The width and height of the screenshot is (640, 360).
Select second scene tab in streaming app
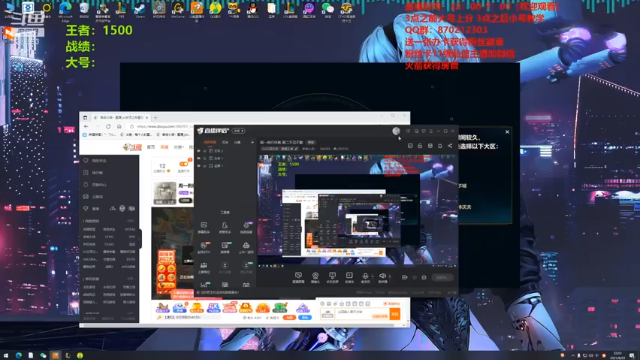225,142
